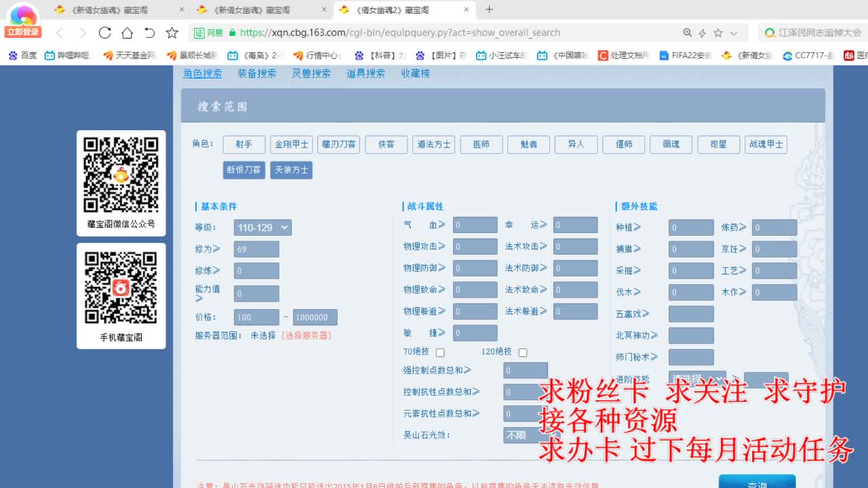Click the home icon in browser toolbar
Screen dimensions: 868x488
[x=126, y=32]
